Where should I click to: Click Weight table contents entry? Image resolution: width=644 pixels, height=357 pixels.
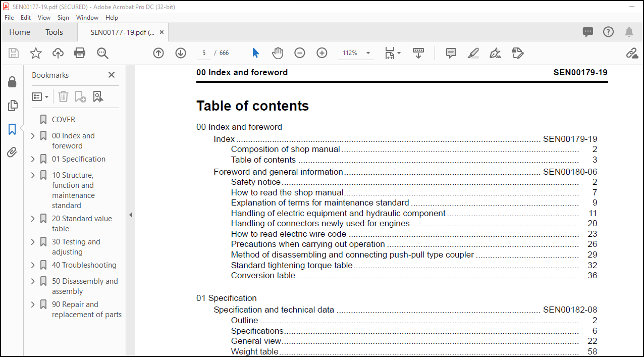(x=255, y=351)
